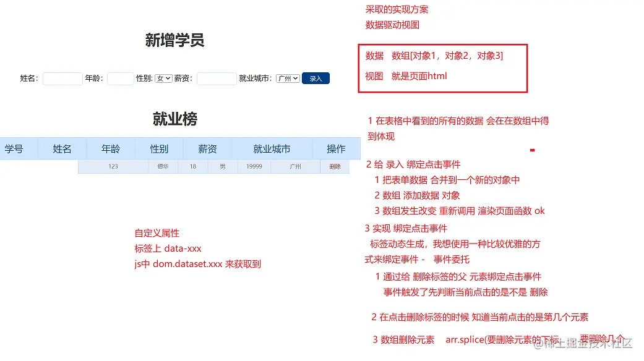Click the 姓名 column header
Viewport: 644px width, 361px height.
tap(62, 149)
